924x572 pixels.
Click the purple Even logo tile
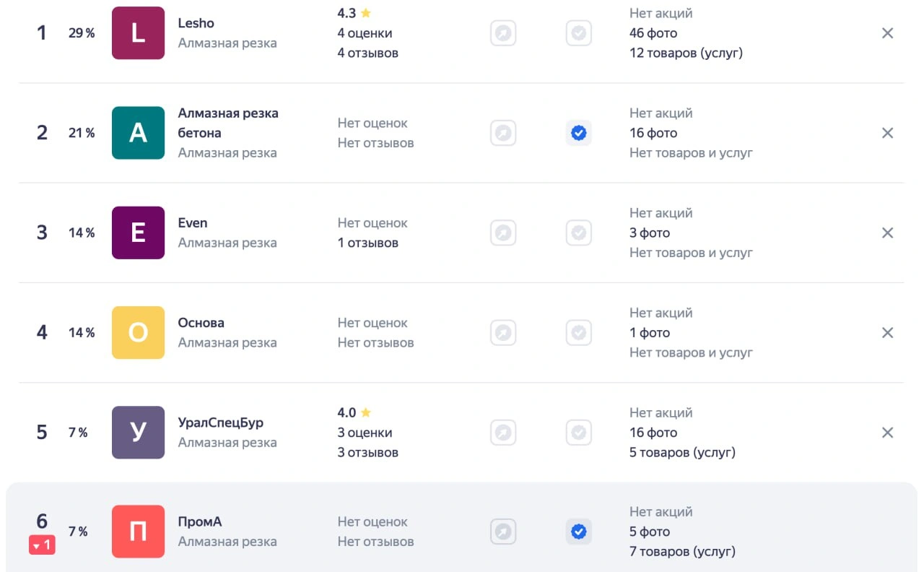pos(138,233)
